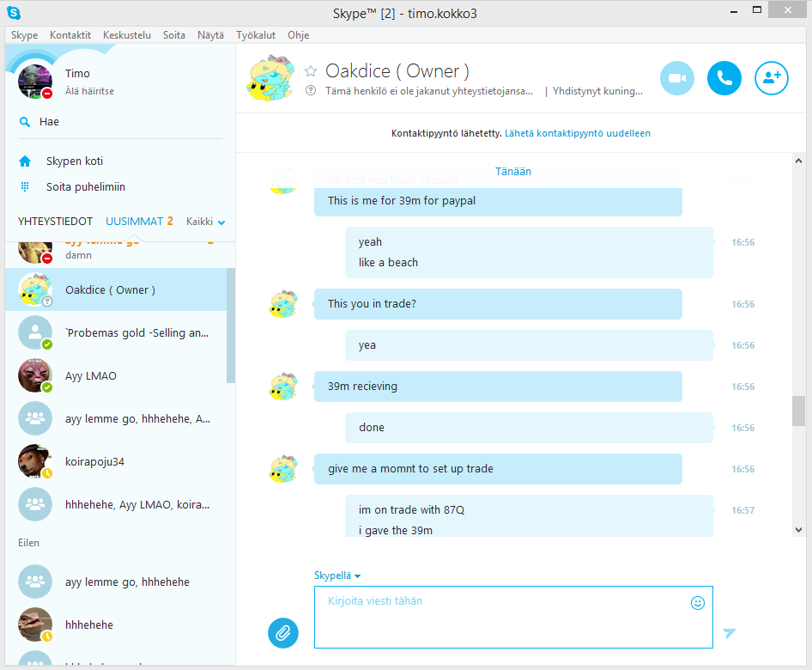Send message with the arrow icon

tap(729, 633)
